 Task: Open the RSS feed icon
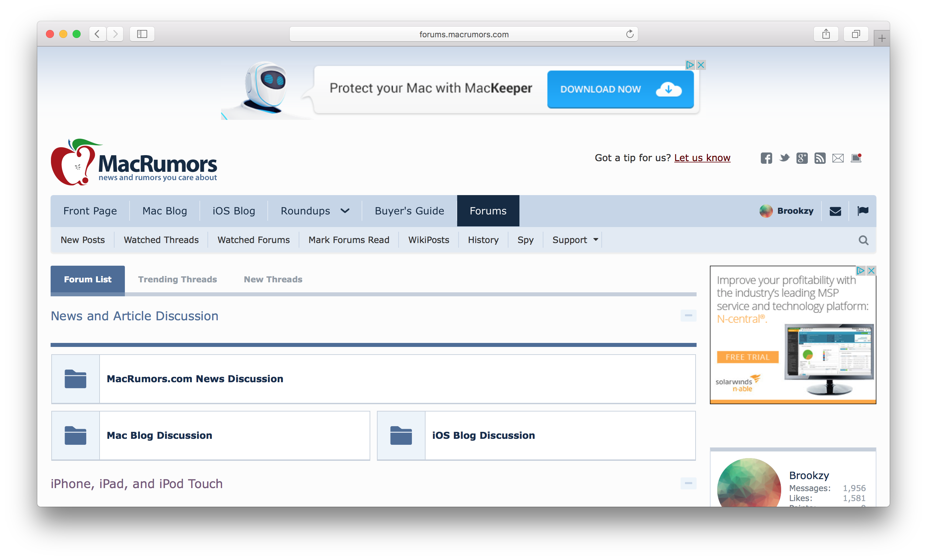(x=820, y=158)
